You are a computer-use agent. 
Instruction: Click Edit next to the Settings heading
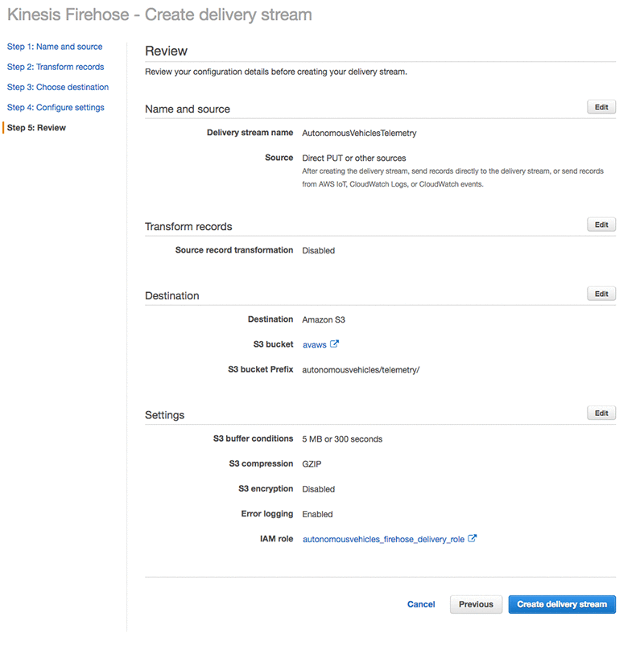[601, 413]
